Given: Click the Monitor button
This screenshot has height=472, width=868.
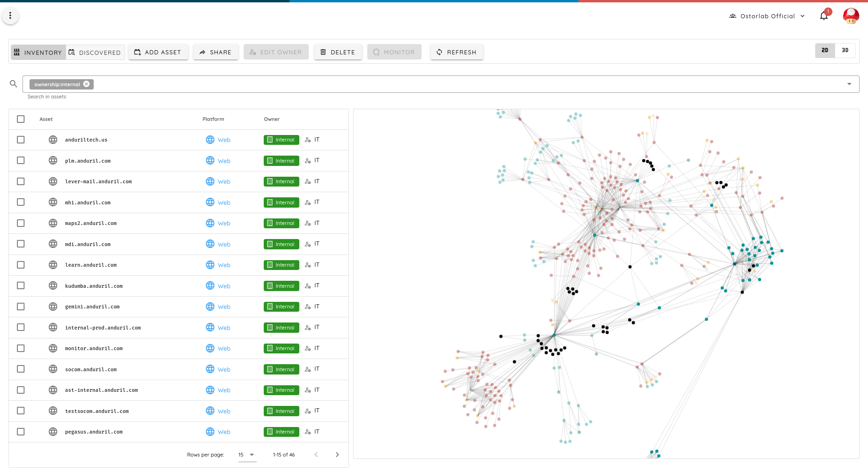Looking at the screenshot, I should click(x=394, y=52).
